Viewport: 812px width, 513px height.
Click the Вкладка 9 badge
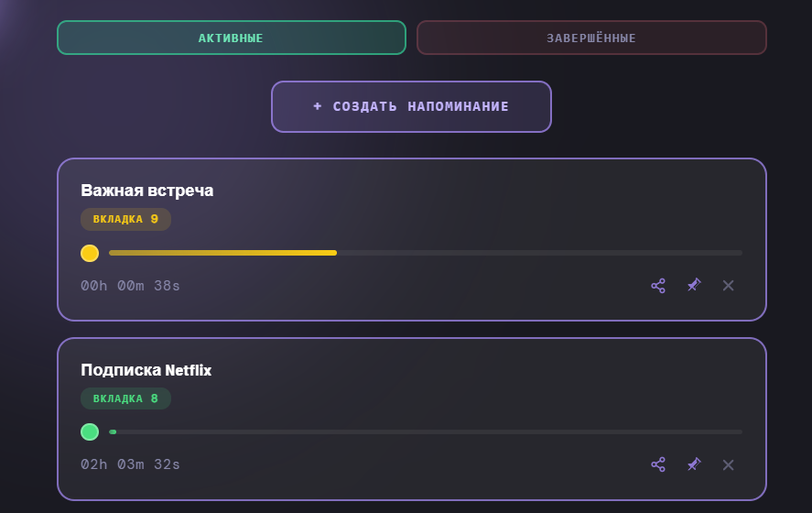pyautogui.click(x=125, y=220)
